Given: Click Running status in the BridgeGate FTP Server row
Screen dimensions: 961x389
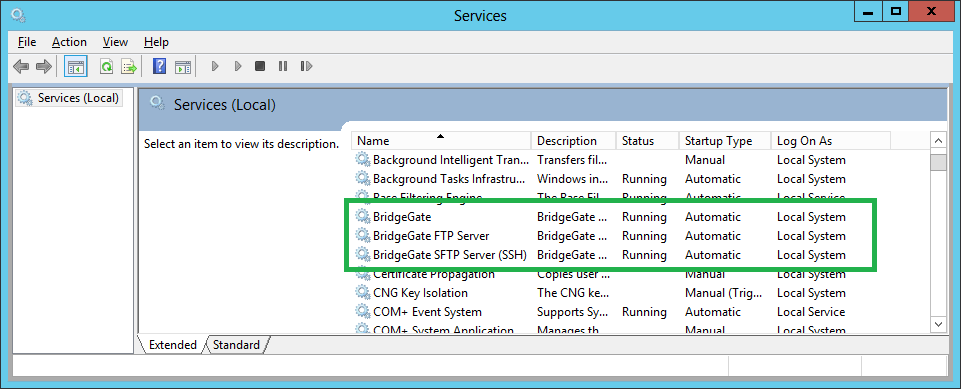Looking at the screenshot, I should pyautogui.click(x=644, y=236).
